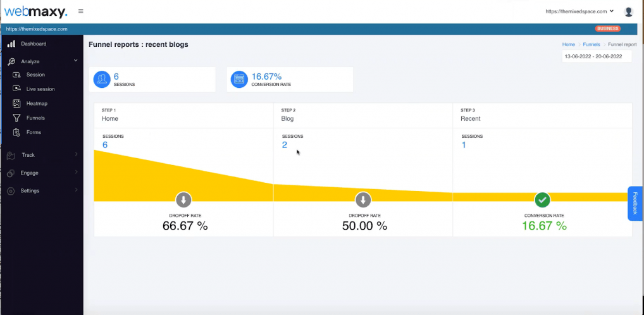Click the Dashboard bar chart icon
The height and width of the screenshot is (315, 644).
(x=11, y=44)
